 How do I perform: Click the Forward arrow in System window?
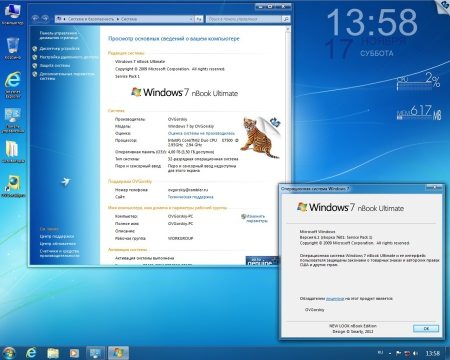point(45,19)
